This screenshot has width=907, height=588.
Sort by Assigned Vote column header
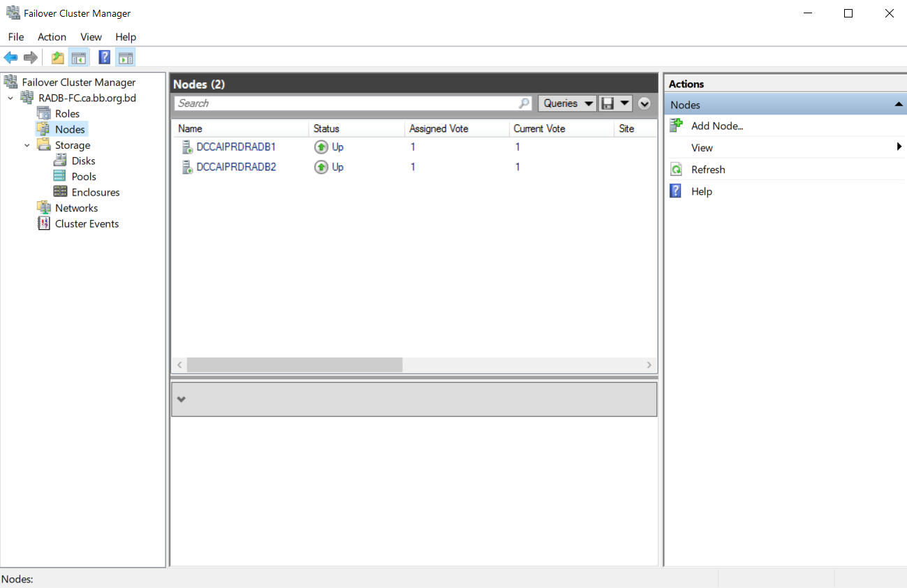(457, 128)
